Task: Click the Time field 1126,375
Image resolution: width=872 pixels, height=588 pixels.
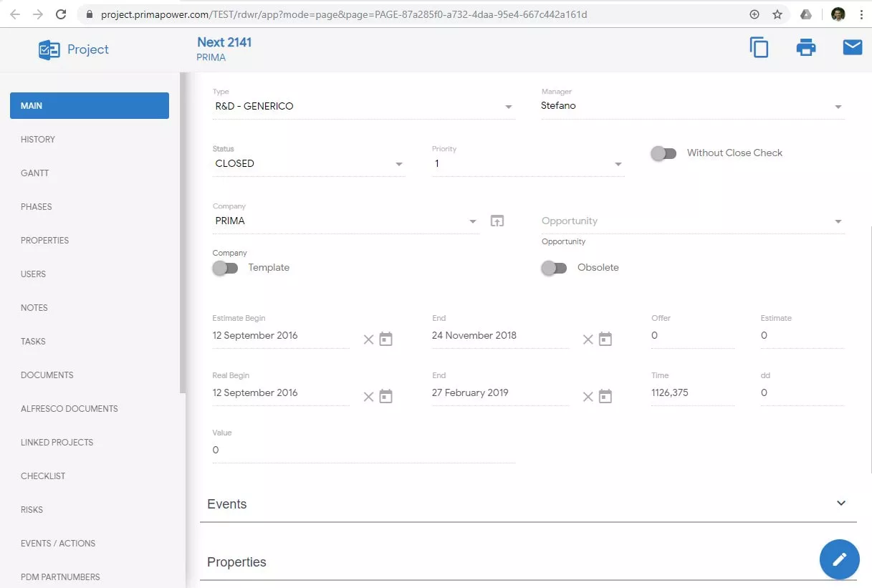Action: coord(693,393)
